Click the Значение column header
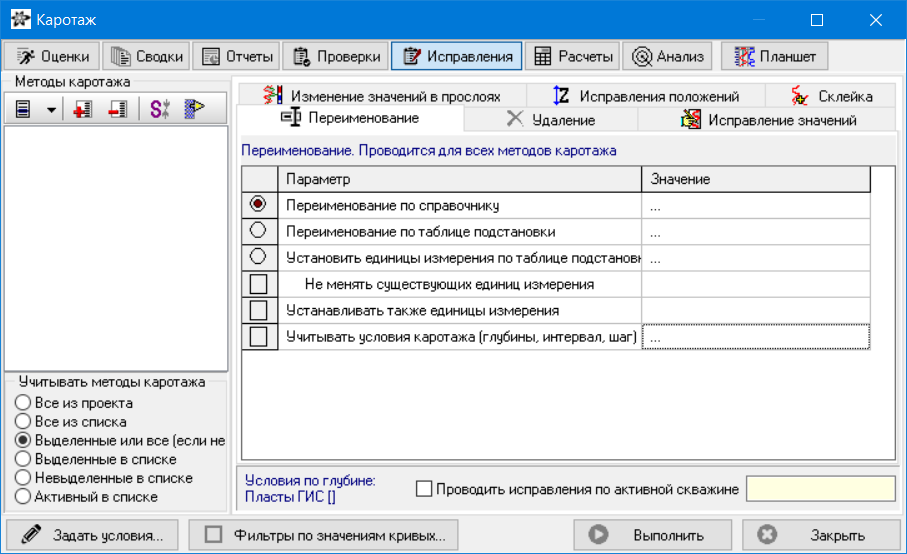The image size is (907, 554). tap(755, 179)
